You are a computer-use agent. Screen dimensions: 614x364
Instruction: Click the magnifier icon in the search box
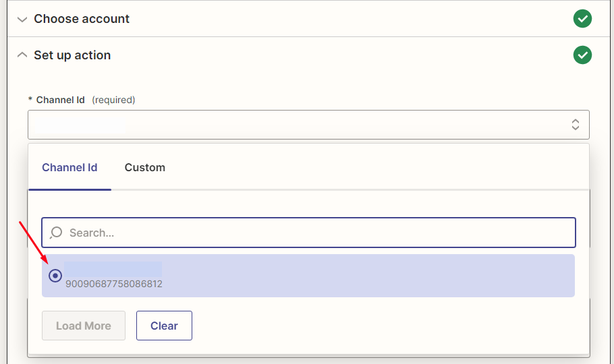57,233
